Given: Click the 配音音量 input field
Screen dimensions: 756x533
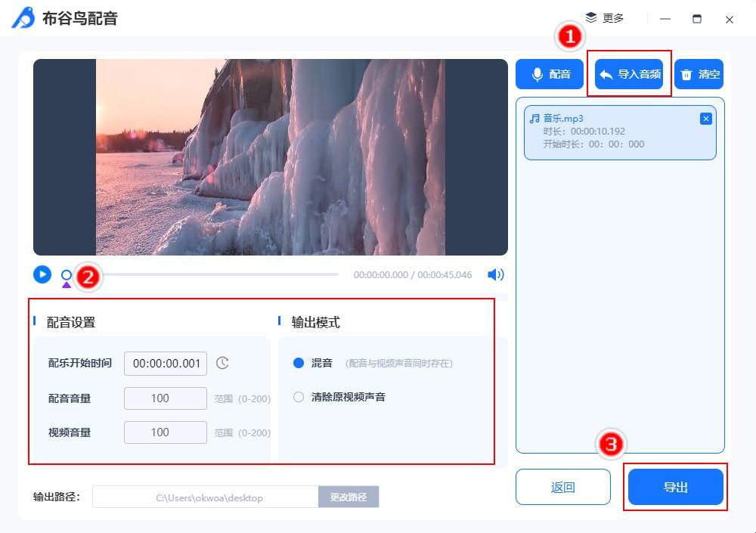Looking at the screenshot, I should (165, 398).
